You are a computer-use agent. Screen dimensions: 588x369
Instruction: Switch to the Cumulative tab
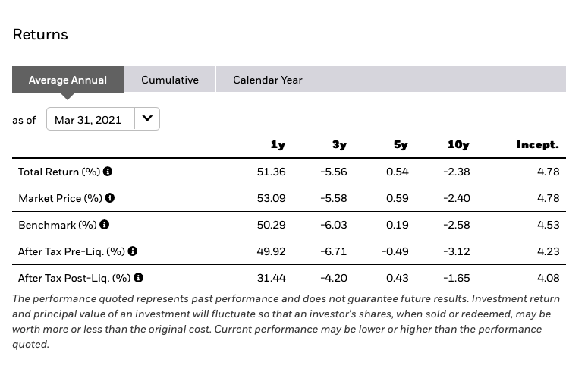(170, 79)
